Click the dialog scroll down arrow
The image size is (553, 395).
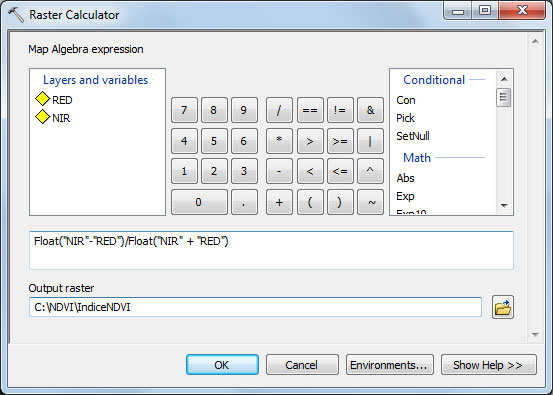tap(535, 334)
